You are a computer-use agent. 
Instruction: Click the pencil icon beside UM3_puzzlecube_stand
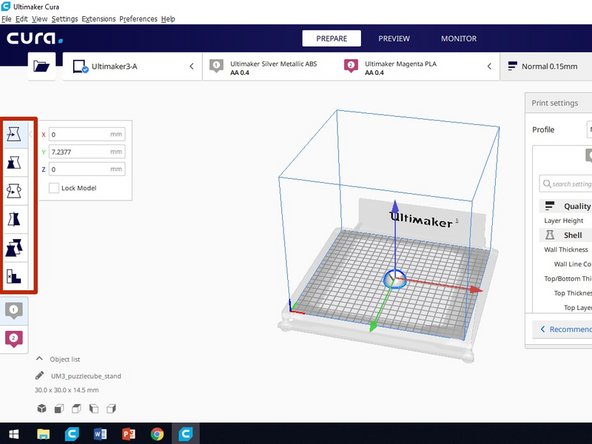(39, 375)
